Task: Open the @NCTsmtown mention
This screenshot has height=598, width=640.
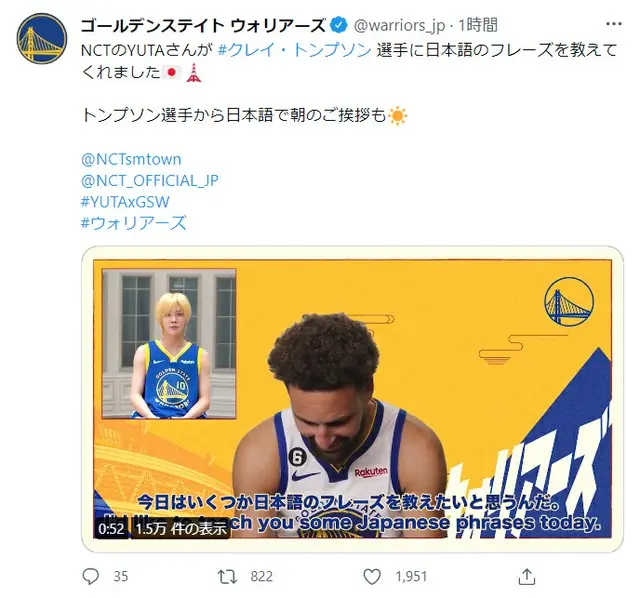Action: [x=131, y=159]
